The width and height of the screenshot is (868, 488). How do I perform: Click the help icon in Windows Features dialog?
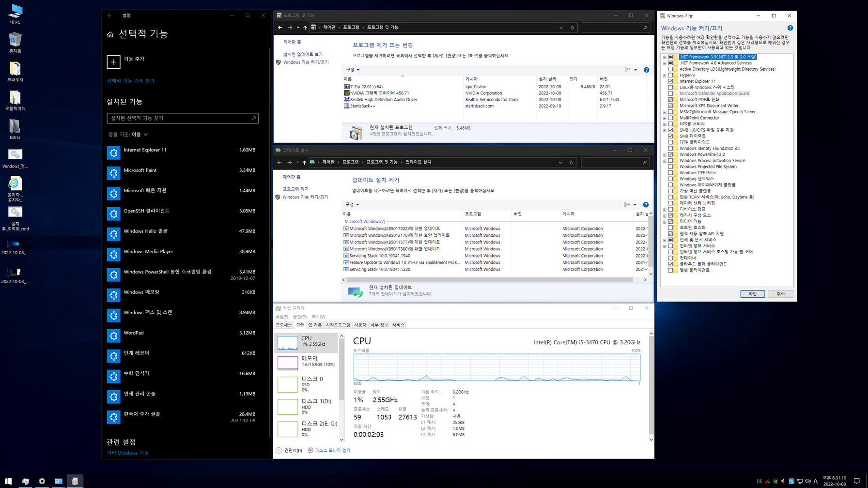790,28
